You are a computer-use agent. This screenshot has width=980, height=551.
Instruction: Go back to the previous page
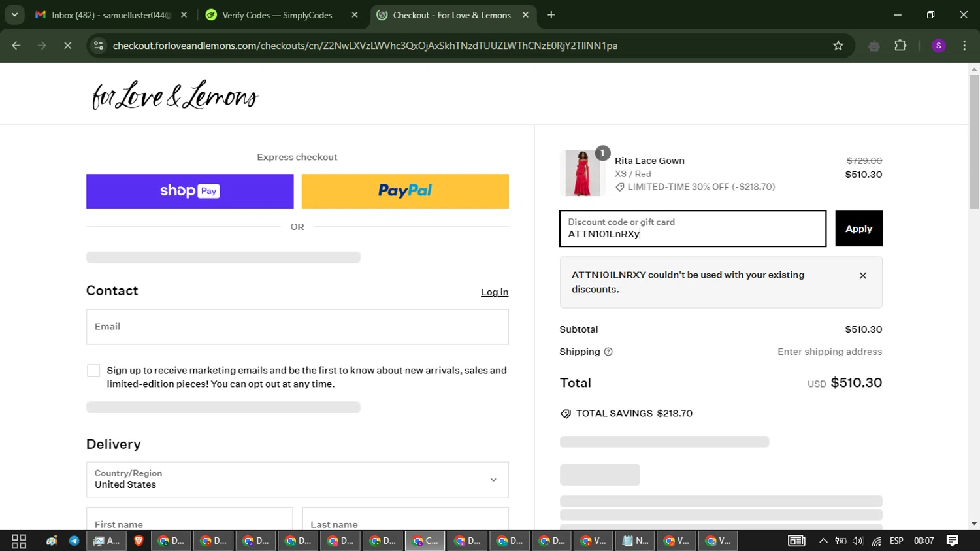[16, 46]
